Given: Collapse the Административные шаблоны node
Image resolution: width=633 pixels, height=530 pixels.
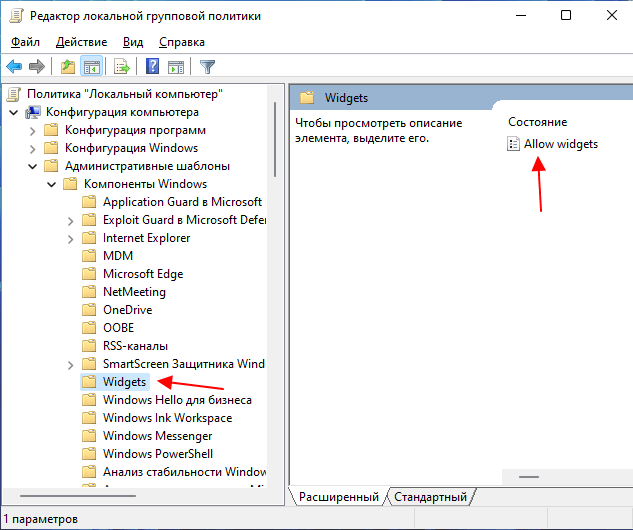Looking at the screenshot, I should (33, 166).
